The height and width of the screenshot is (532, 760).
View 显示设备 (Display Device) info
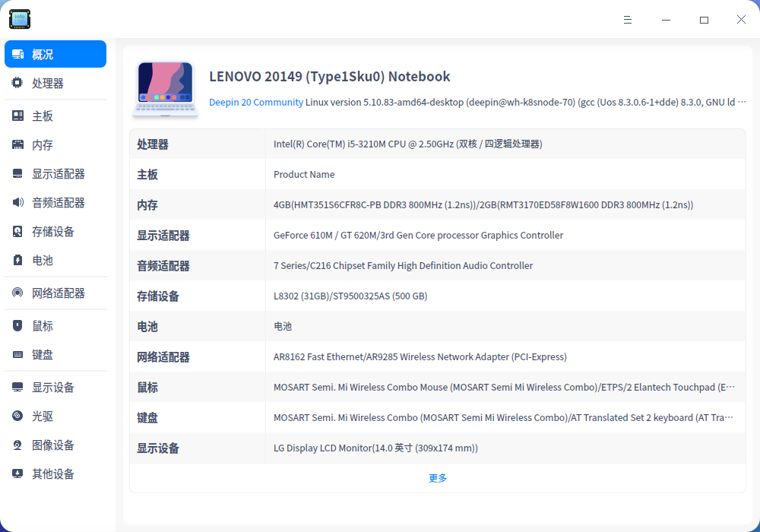(43, 387)
